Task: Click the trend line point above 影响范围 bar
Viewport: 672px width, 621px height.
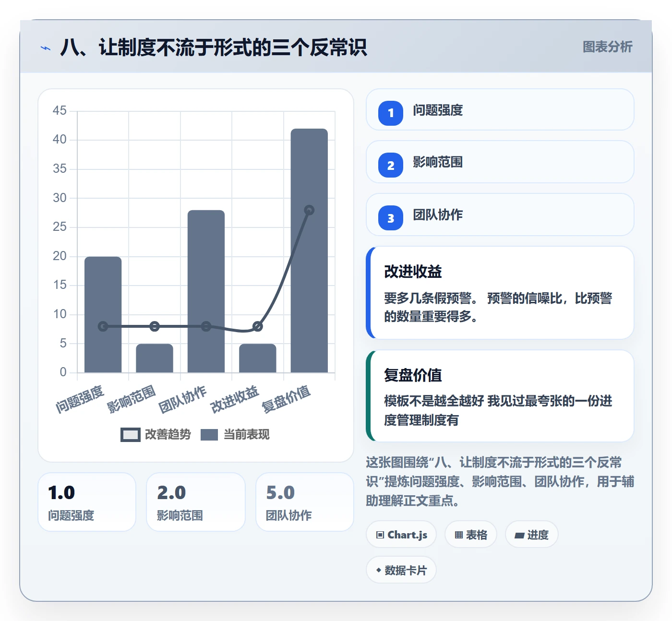Action: click(155, 326)
